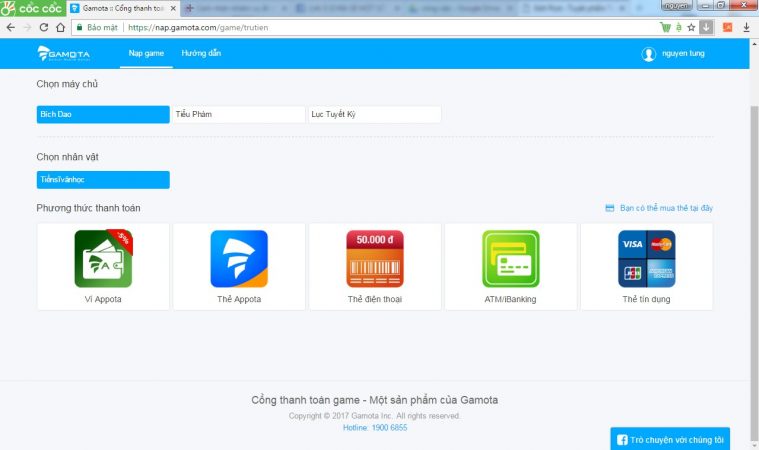This screenshot has height=450, width=759.
Task: Click the 'Phương thức thanh toán' heading
Action: point(89,208)
